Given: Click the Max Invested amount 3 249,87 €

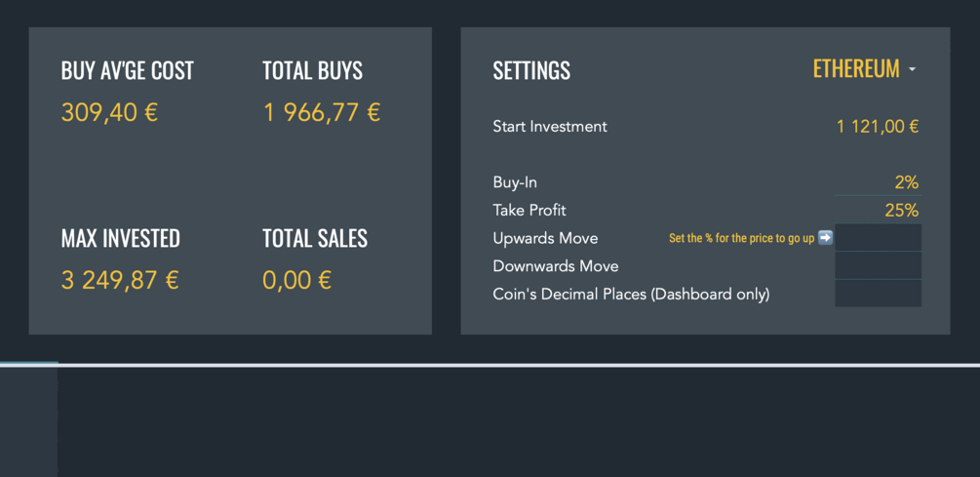Looking at the screenshot, I should pos(120,280).
